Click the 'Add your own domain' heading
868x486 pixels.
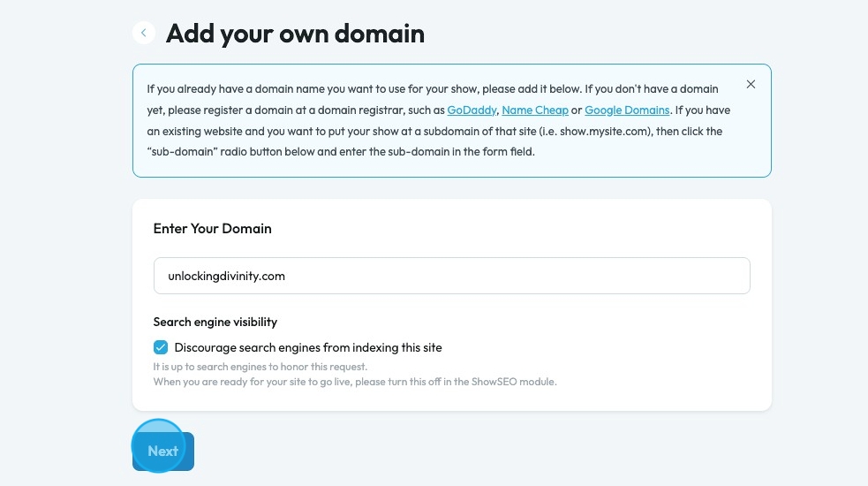pyautogui.click(x=295, y=34)
